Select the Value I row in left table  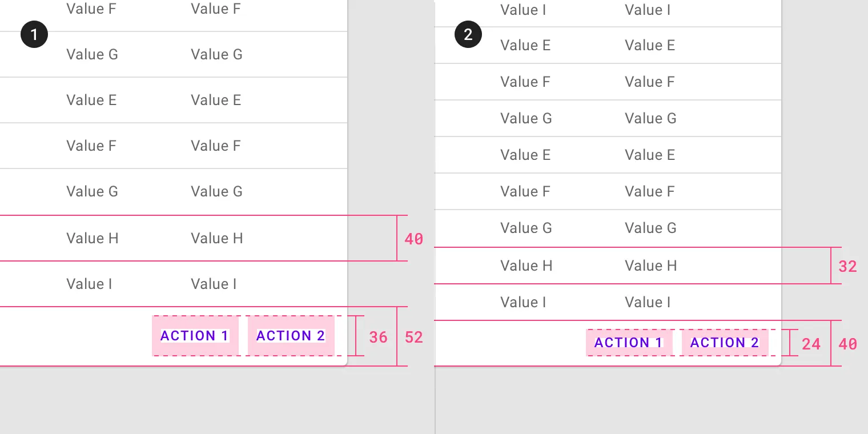(174, 284)
